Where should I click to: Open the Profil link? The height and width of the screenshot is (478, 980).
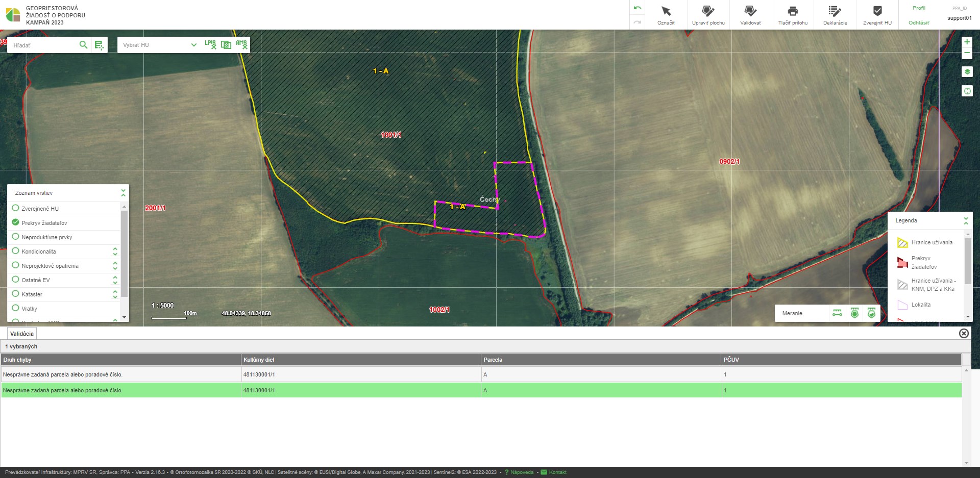pos(919,8)
